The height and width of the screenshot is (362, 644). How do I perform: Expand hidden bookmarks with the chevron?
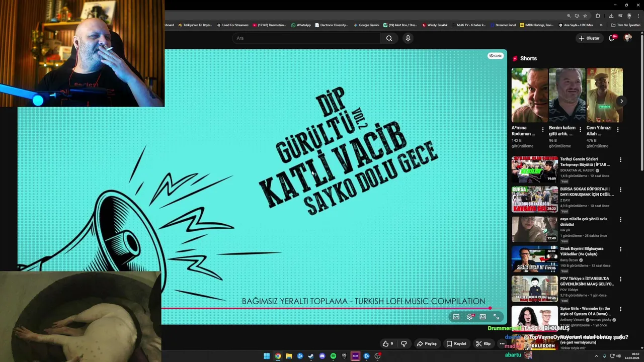(x=601, y=25)
